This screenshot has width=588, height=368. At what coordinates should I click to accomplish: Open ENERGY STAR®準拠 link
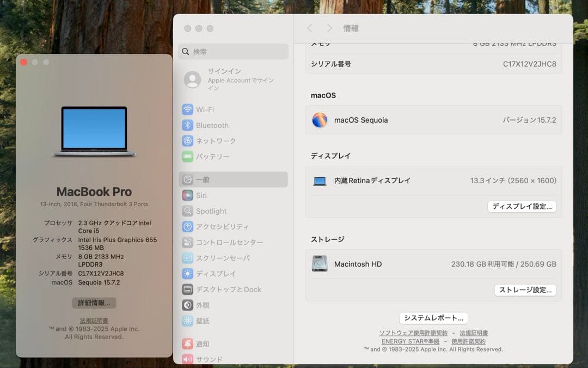(x=411, y=341)
